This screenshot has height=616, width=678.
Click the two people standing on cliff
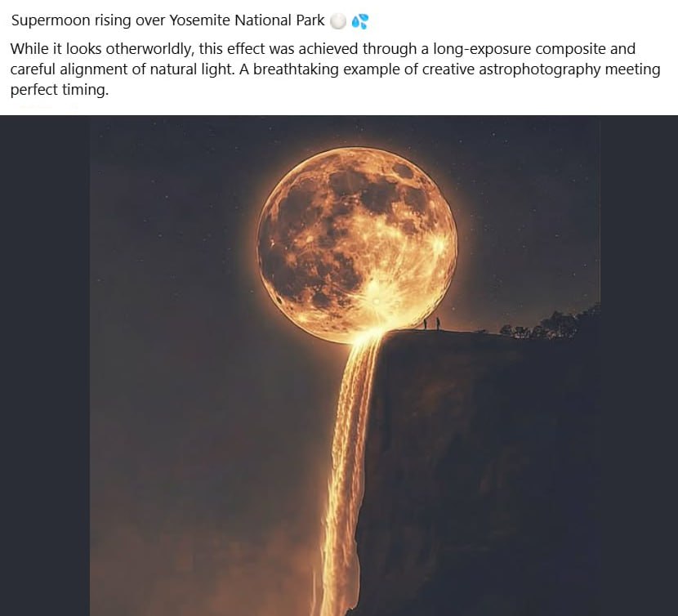(431, 324)
